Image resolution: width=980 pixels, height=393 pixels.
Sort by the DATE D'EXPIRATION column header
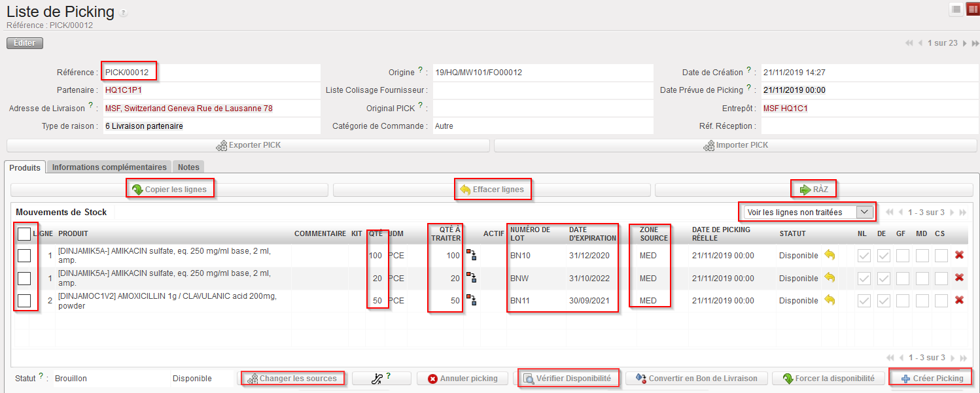point(590,233)
